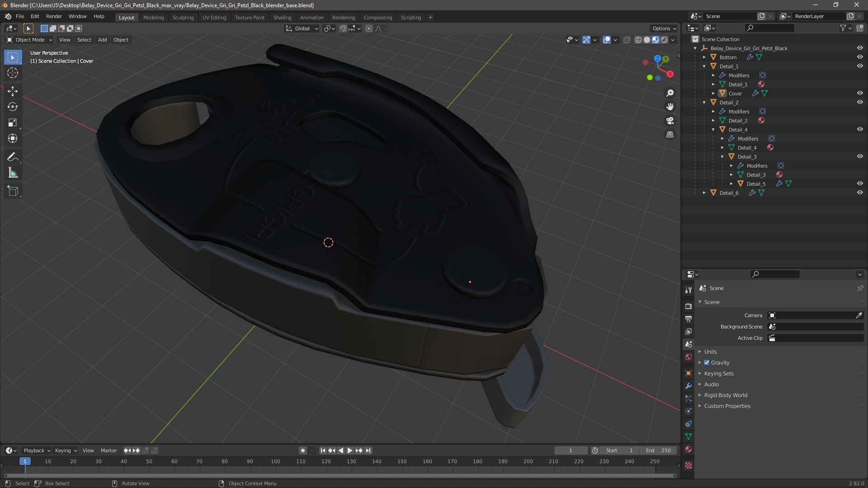Open Global transform orientation dropdown
The image size is (868, 488).
[302, 28]
